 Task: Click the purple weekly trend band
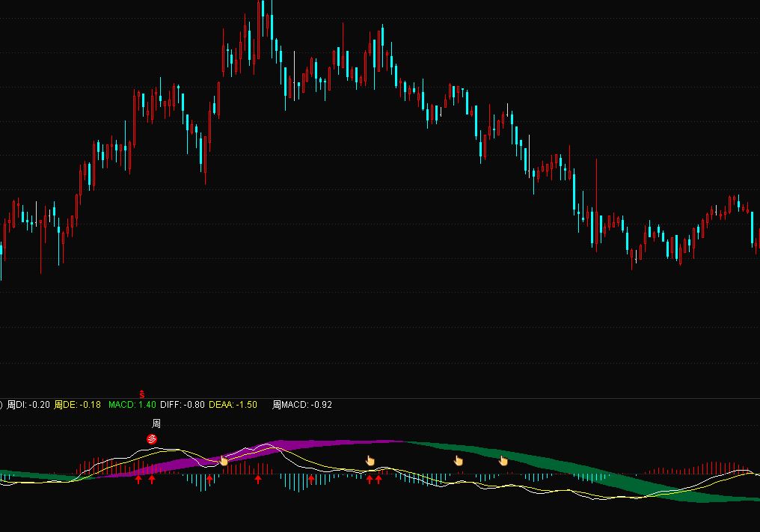pos(299,447)
